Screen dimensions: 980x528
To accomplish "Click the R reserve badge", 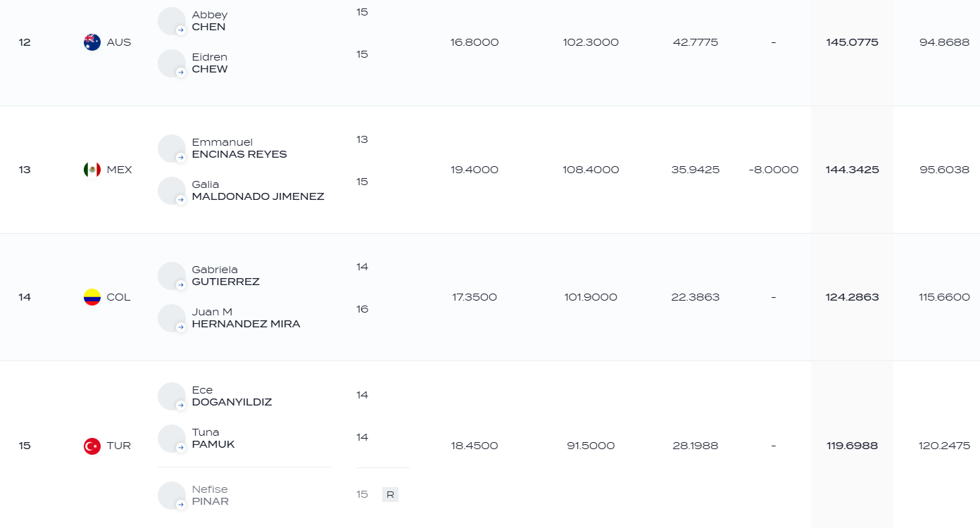I will [x=390, y=494].
